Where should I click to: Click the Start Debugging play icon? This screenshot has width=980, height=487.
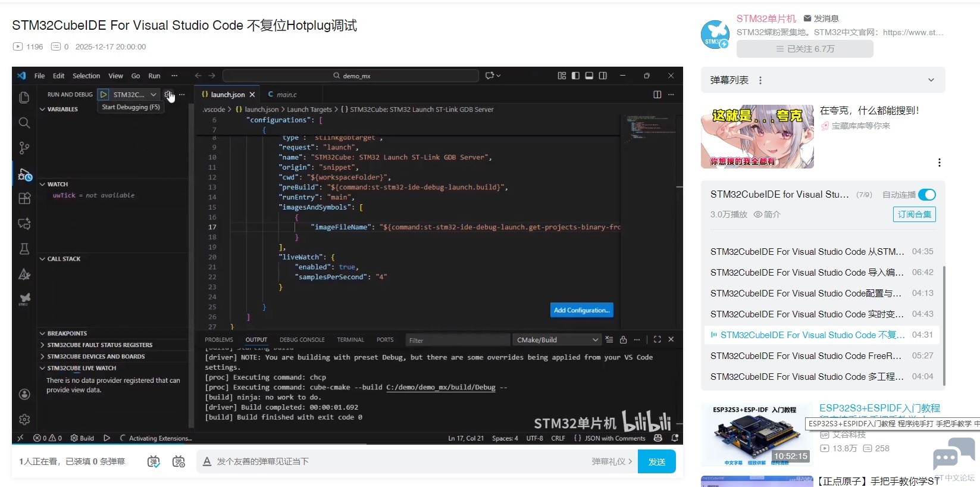click(x=104, y=95)
